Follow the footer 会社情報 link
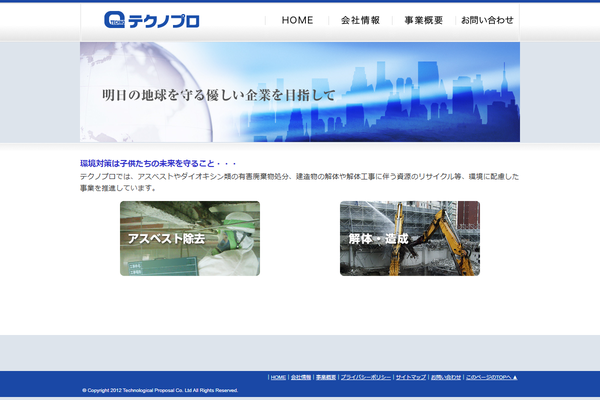600x400 pixels. click(301, 377)
